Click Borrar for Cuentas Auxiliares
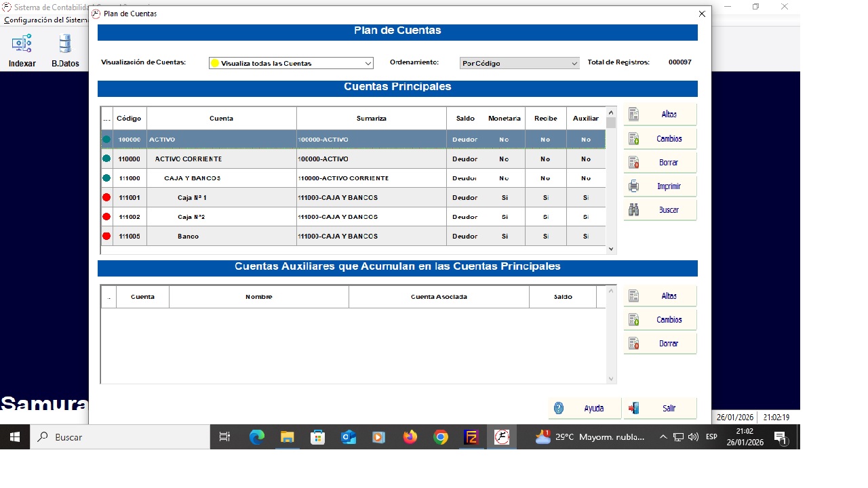This screenshot has width=868, height=488. coord(660,344)
